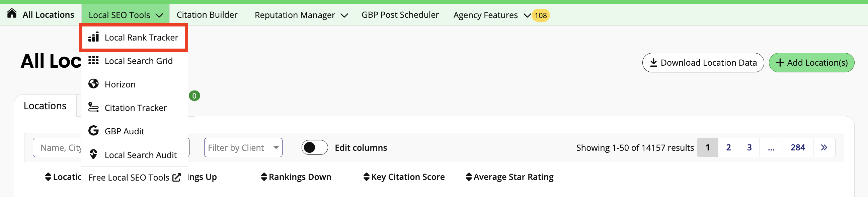Enable the Edit columns toggle
The height and width of the screenshot is (197, 868).
(314, 147)
